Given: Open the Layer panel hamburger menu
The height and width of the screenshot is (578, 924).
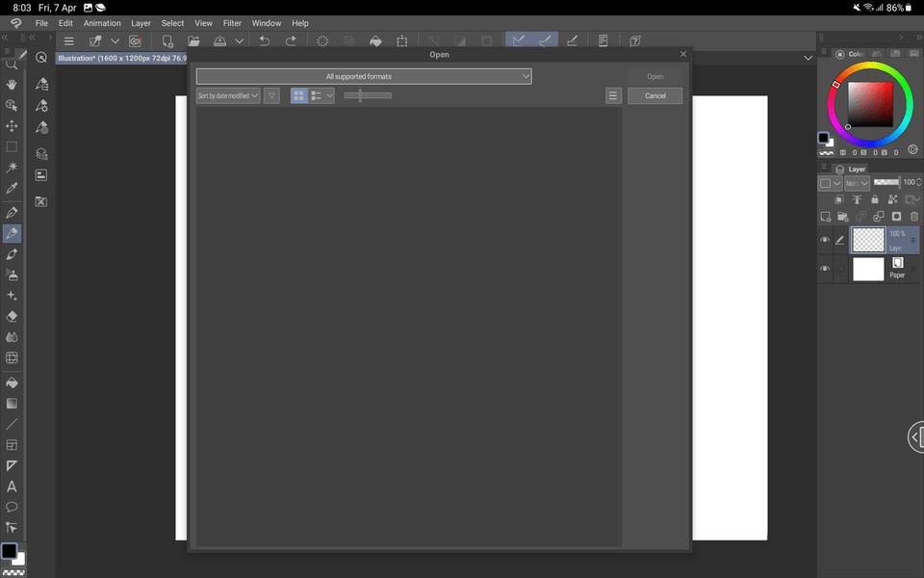Looking at the screenshot, I should pyautogui.click(x=824, y=167).
